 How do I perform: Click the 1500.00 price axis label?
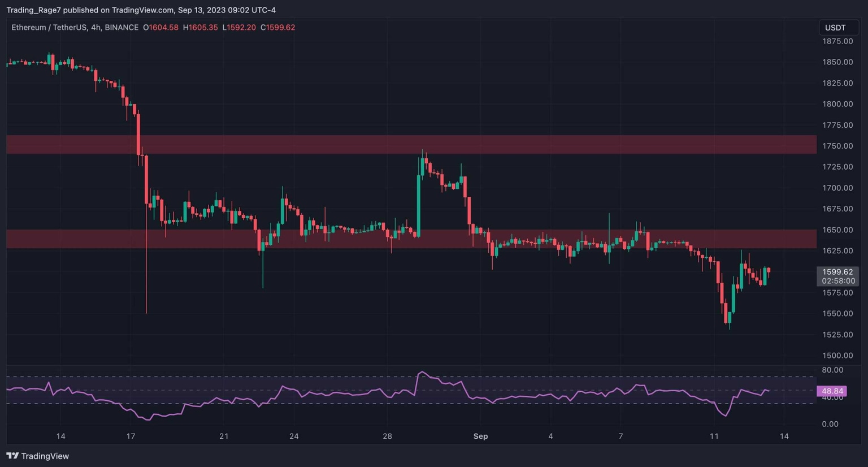[837, 356]
